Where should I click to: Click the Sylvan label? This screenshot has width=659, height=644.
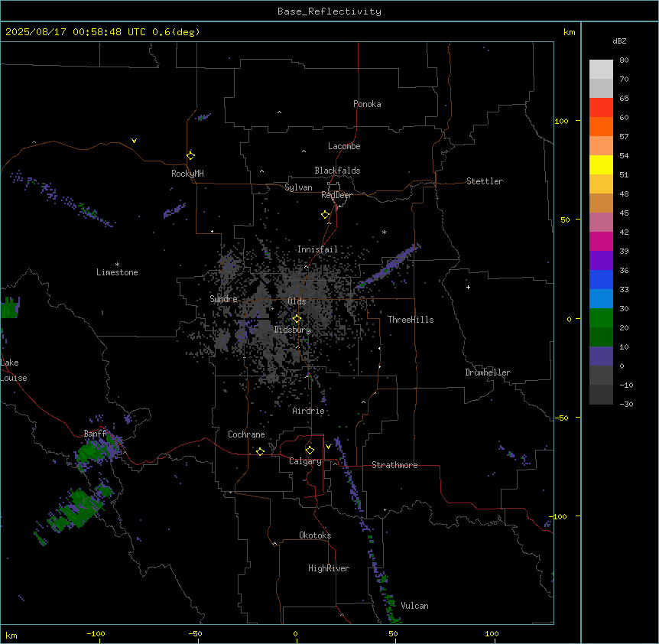[x=298, y=187]
